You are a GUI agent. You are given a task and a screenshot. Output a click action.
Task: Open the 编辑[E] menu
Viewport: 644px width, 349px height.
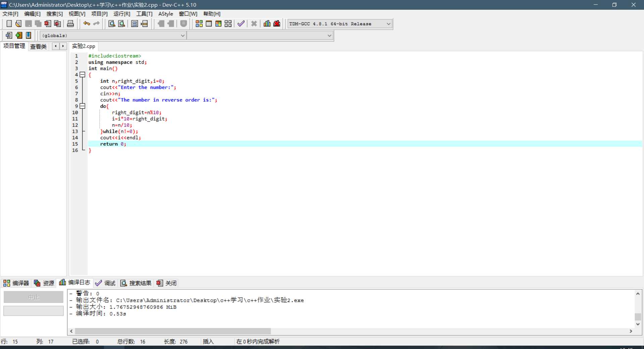(x=32, y=14)
